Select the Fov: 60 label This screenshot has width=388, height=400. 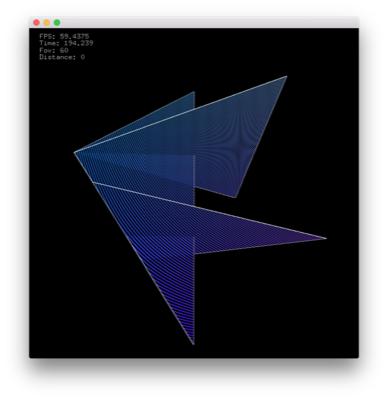coord(54,50)
